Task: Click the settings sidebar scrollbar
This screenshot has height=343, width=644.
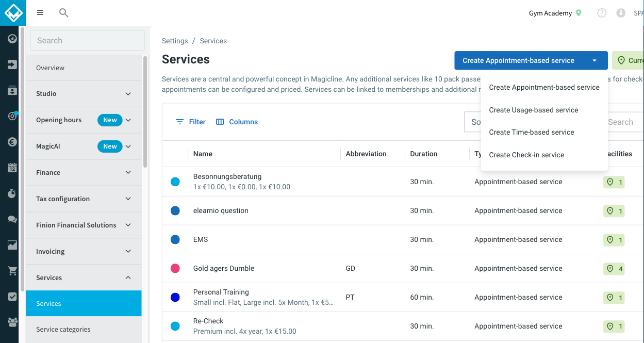Action: coord(145,111)
